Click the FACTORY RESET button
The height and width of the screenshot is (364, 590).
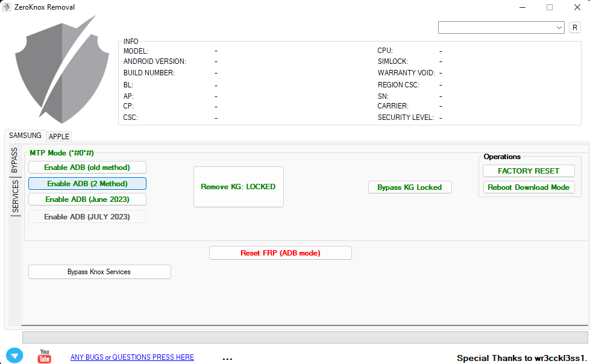coord(529,171)
